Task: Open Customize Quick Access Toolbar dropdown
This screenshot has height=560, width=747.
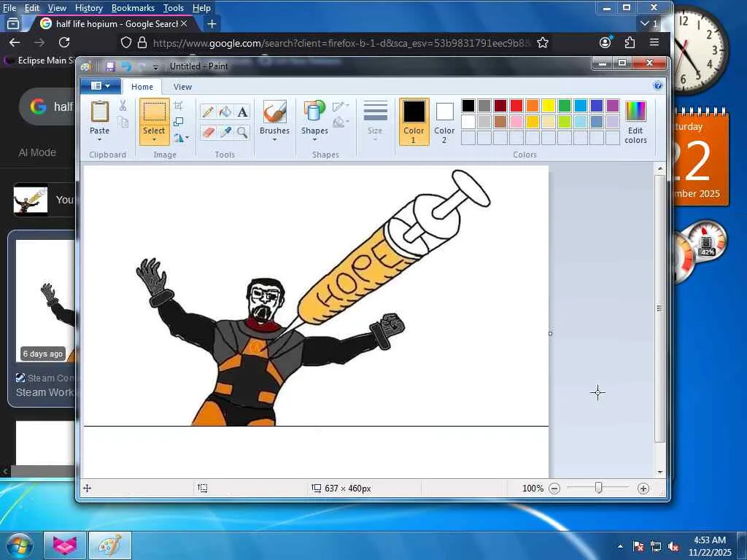Action: 155,67
